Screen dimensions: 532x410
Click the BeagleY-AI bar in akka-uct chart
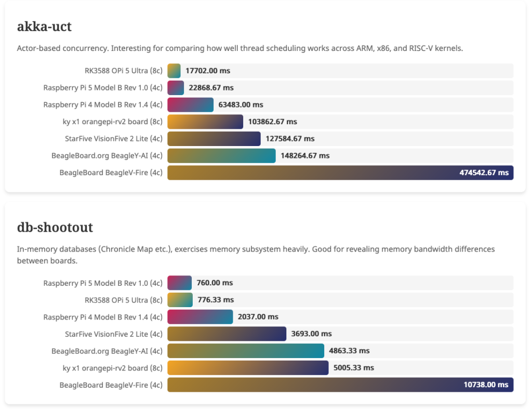[221, 155]
